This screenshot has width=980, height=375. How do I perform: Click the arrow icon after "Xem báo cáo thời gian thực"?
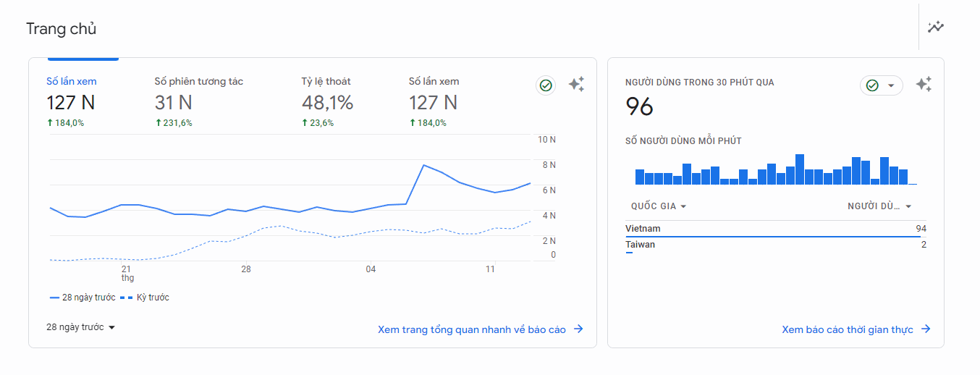click(926, 329)
